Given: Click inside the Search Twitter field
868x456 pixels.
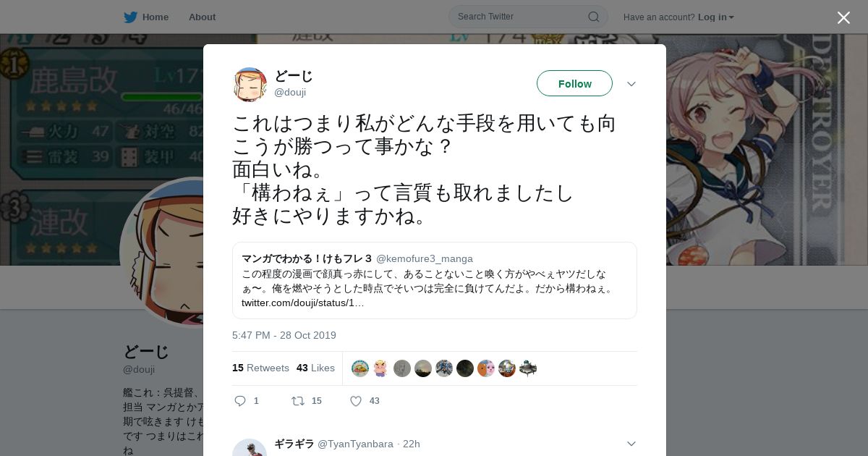Looking at the screenshot, I should coord(528,17).
